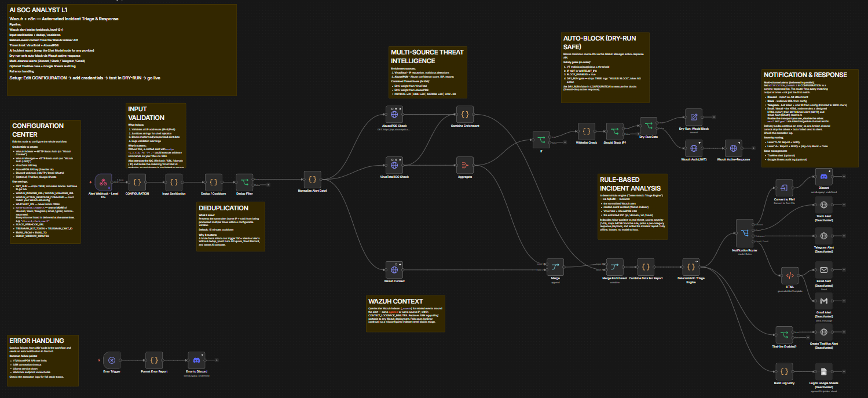The image size is (868, 398).
Task: Click the WAZUH CONTEXT sticky note
Action: [405, 313]
